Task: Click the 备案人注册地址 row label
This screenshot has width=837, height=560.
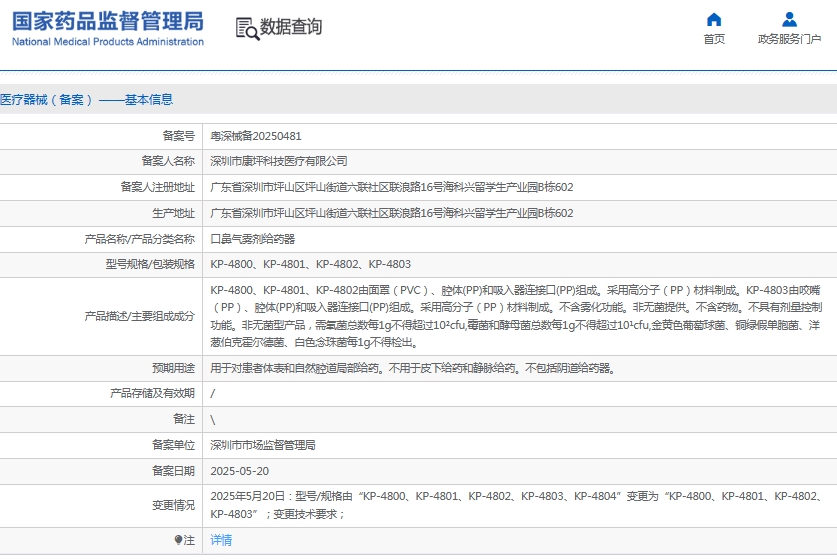Action: click(x=157, y=187)
